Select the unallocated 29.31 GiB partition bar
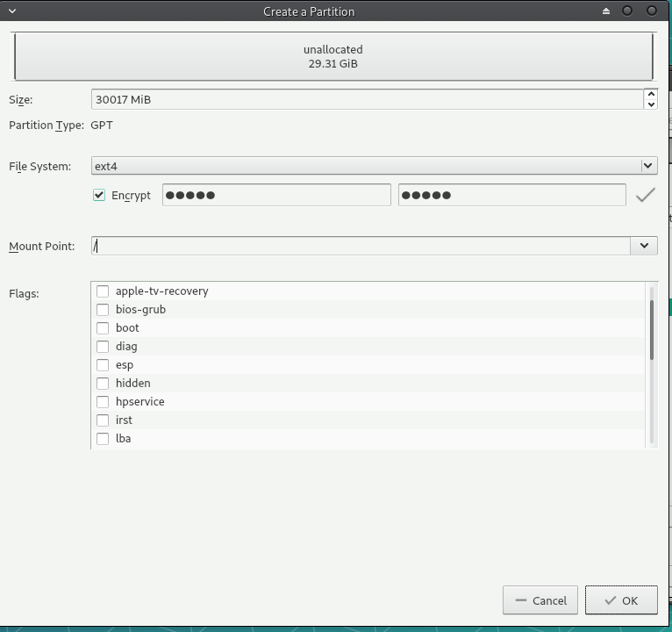Screen dimensions: 672x632 [333, 56]
